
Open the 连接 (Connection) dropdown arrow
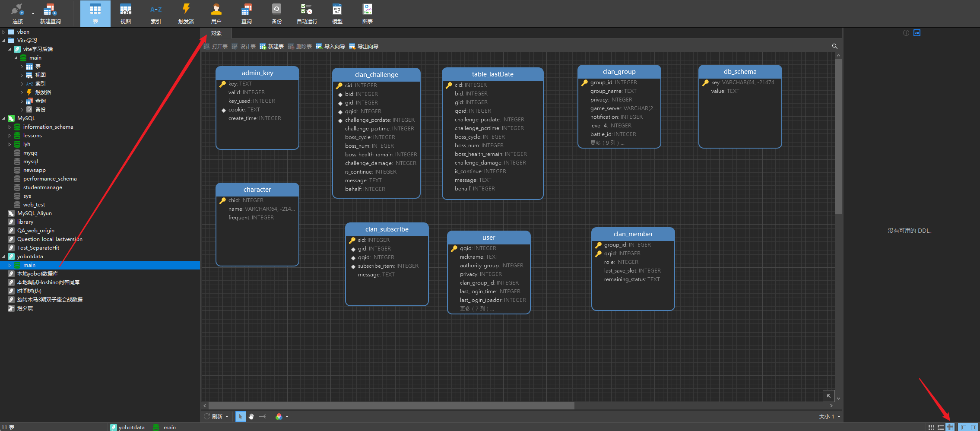33,13
